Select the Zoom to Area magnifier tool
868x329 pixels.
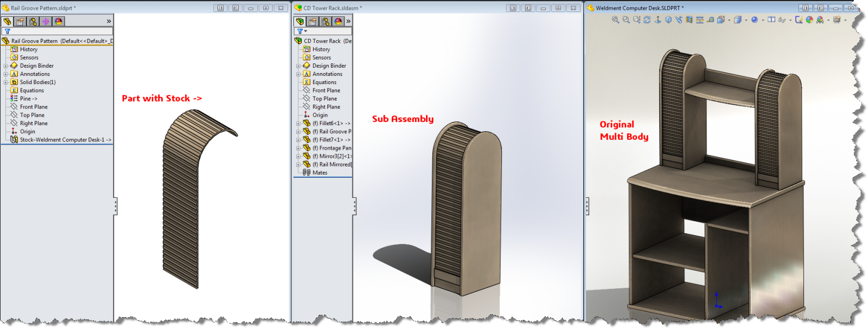(x=626, y=20)
